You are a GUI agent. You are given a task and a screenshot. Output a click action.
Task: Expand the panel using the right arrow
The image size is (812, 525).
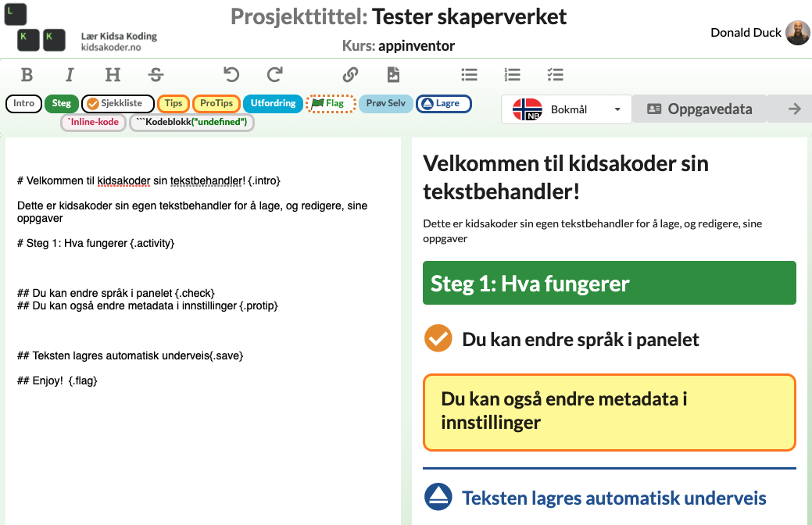[x=795, y=109]
